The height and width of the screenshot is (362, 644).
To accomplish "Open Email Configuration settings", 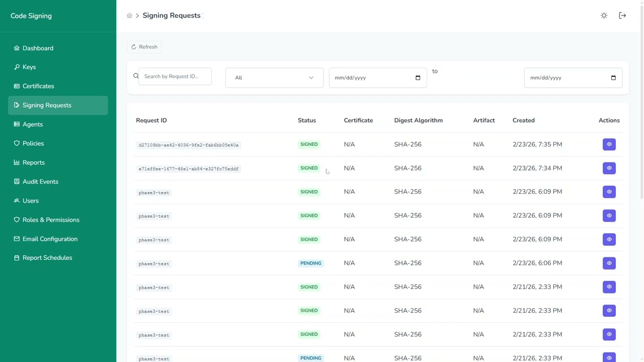I will [58, 239].
